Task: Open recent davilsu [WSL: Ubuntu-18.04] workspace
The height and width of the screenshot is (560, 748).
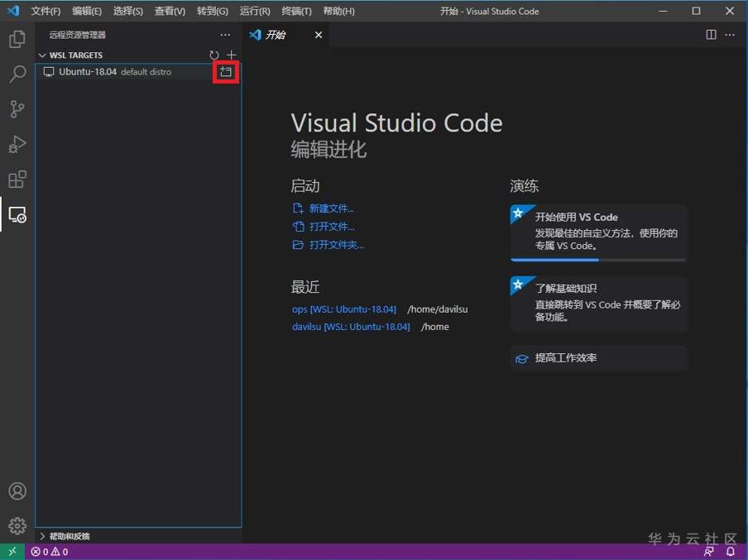Action: 351,327
